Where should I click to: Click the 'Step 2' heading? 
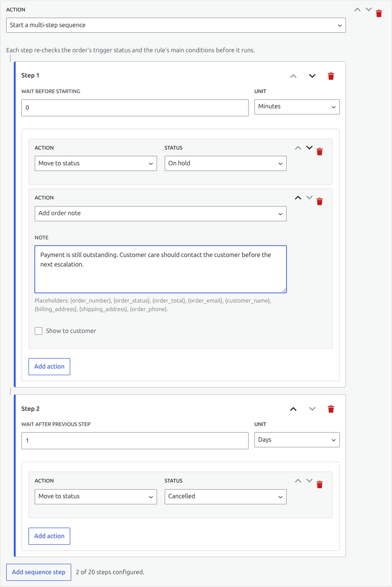tap(30, 409)
